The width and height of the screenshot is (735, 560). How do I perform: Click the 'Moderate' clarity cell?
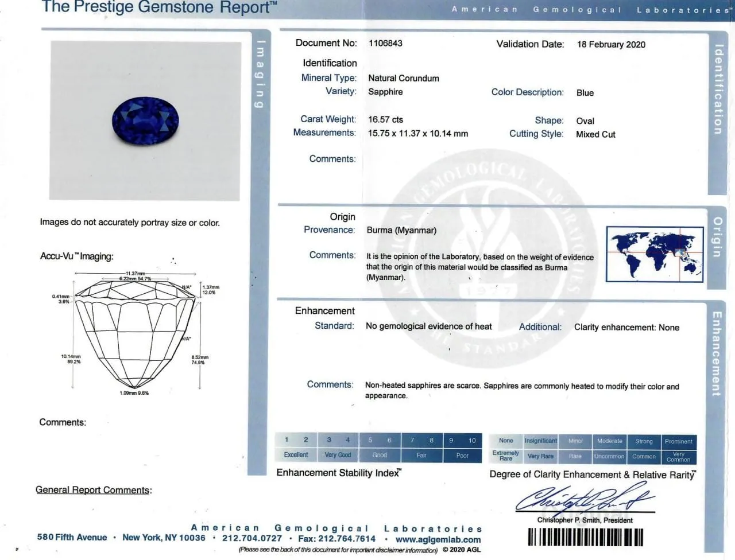609,441
